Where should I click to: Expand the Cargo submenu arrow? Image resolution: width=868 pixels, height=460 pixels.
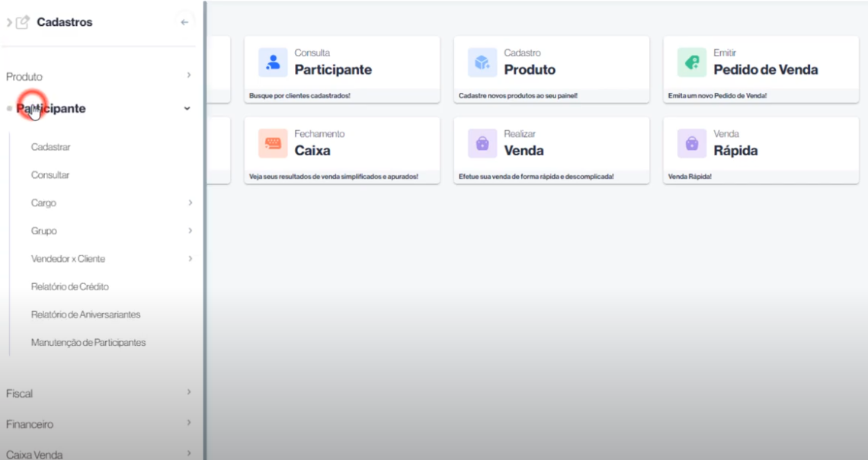point(190,203)
